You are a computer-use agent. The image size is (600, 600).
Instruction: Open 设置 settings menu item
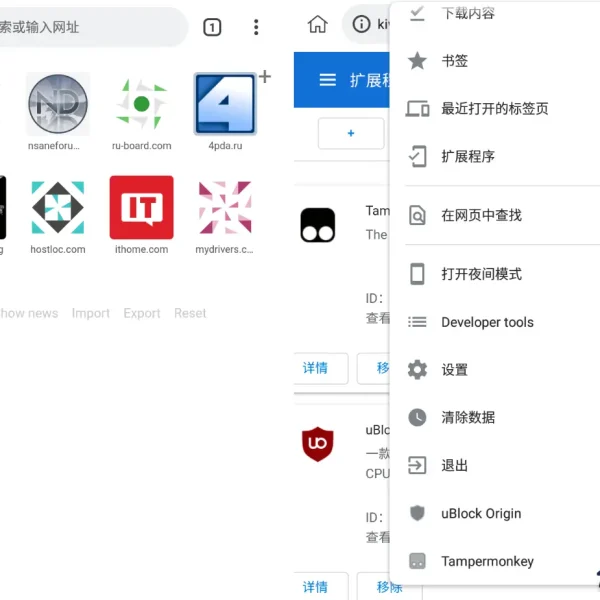point(454,370)
